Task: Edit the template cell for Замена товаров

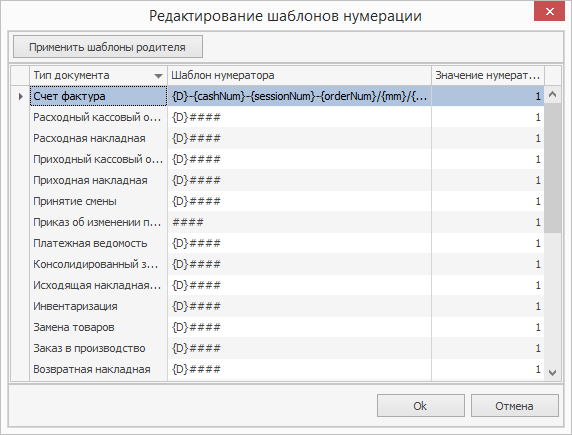Action: 299,327
